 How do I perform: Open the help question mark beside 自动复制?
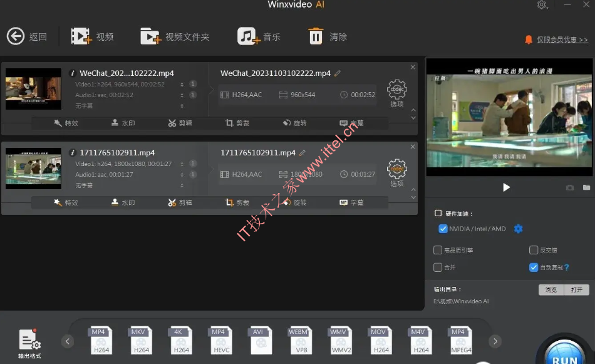click(567, 268)
